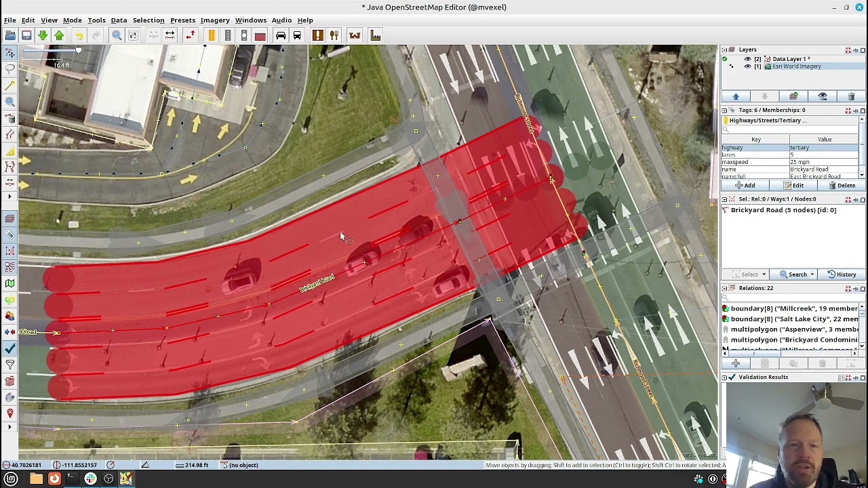Toggle visibility of Esri World Imagery layer

pyautogui.click(x=747, y=66)
